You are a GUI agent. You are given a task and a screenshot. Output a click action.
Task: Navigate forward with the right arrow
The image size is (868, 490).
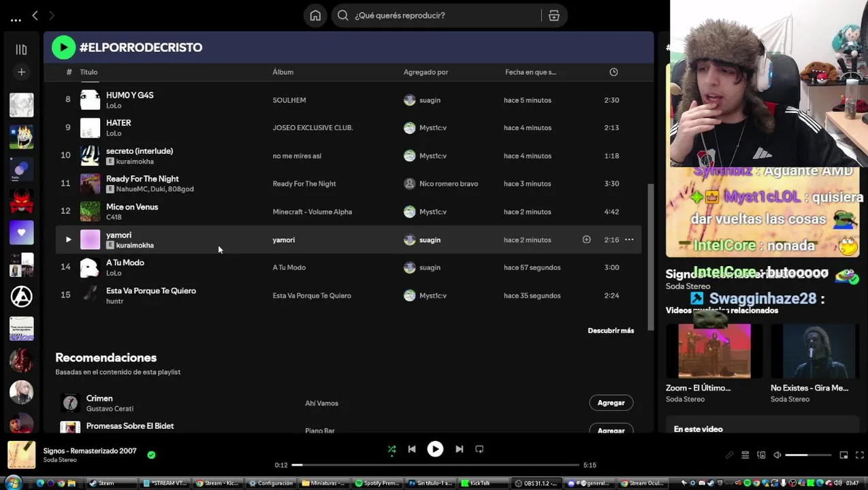click(x=52, y=15)
